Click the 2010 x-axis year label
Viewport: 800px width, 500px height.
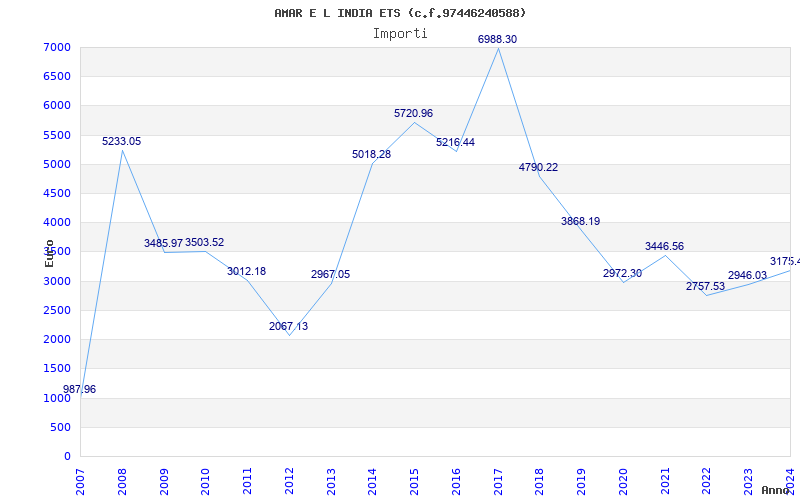click(x=206, y=482)
